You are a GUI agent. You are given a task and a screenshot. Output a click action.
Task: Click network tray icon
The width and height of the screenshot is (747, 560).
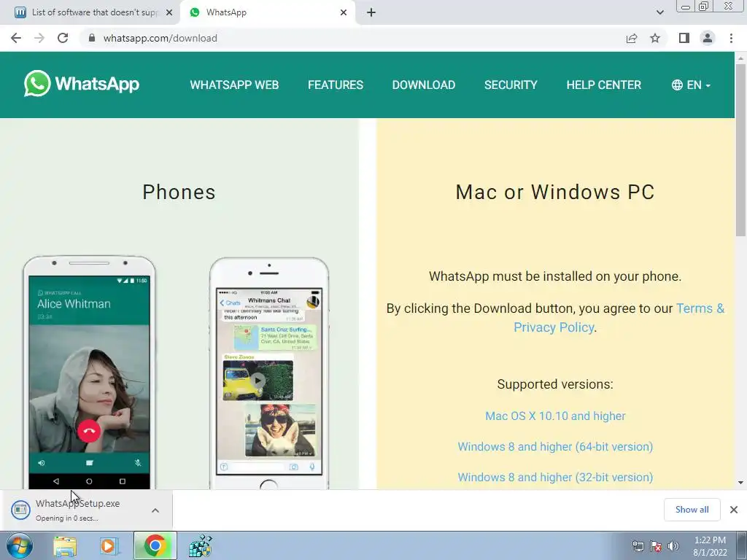[638, 546]
